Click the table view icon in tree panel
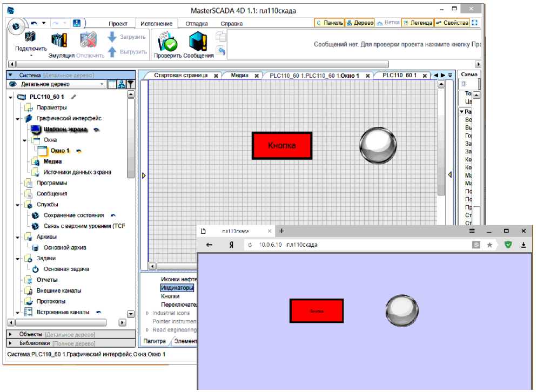 [x=112, y=84]
